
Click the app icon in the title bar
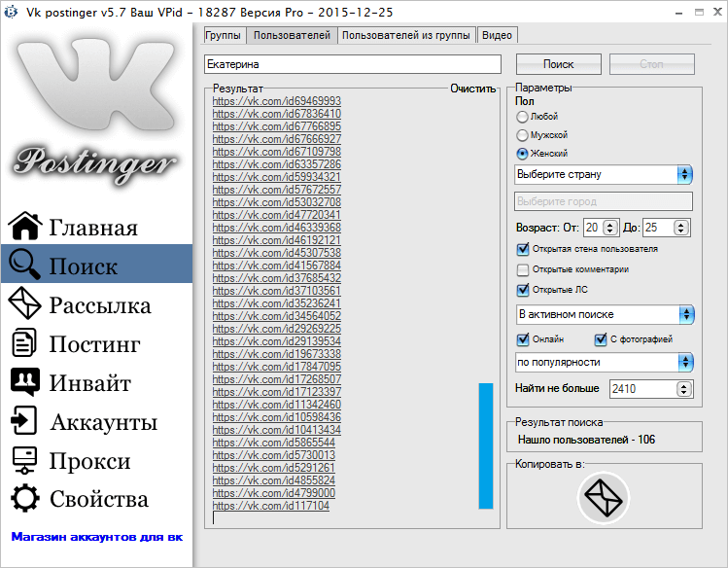pyautogui.click(x=11, y=12)
